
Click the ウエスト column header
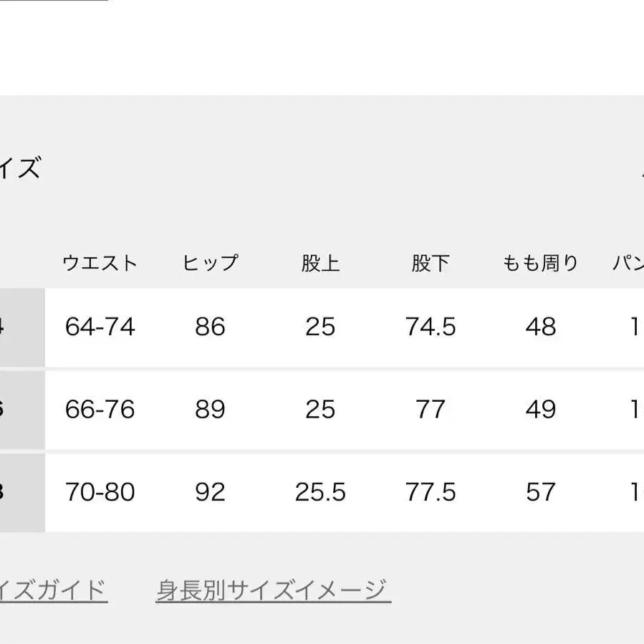tap(100, 264)
